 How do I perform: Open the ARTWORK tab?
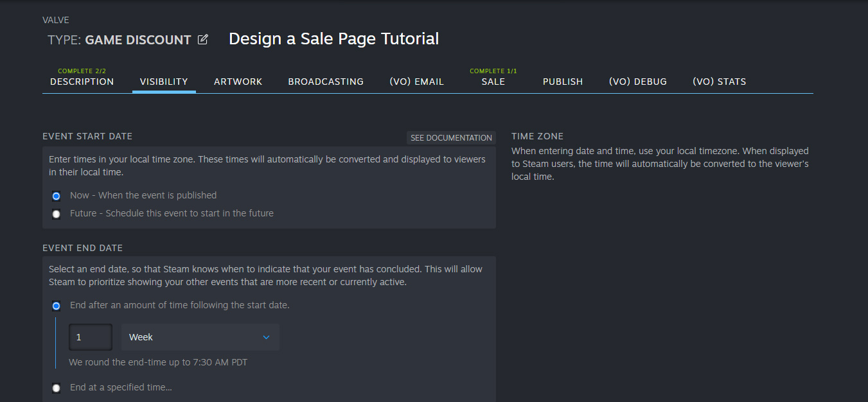(238, 81)
